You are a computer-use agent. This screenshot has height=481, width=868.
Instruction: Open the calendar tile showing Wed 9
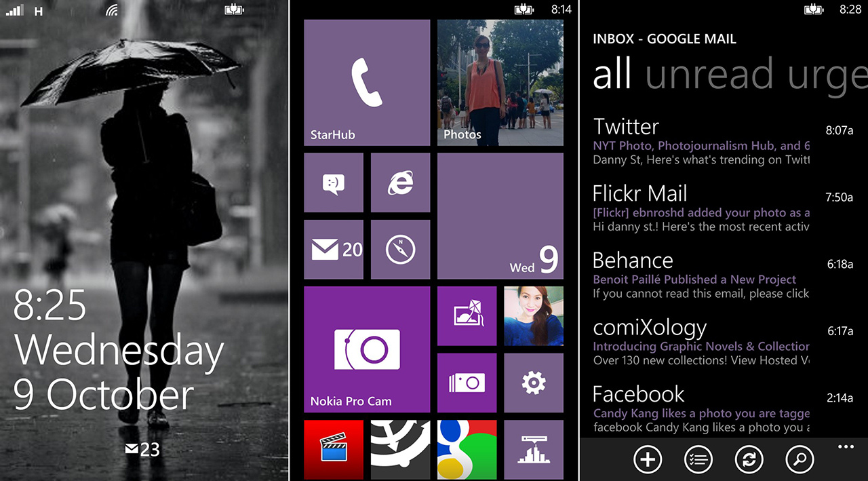coord(500,216)
